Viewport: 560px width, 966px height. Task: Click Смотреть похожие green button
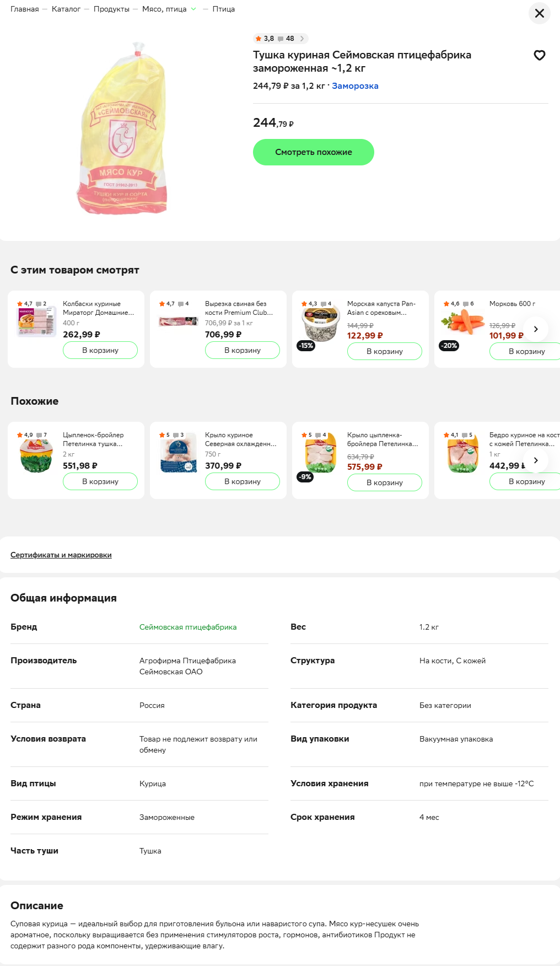[x=314, y=152]
